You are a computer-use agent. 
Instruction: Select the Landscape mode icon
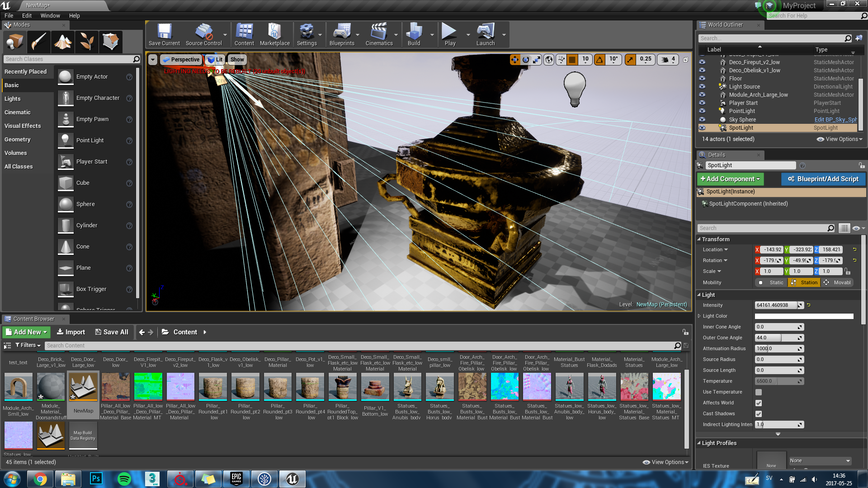(x=63, y=42)
